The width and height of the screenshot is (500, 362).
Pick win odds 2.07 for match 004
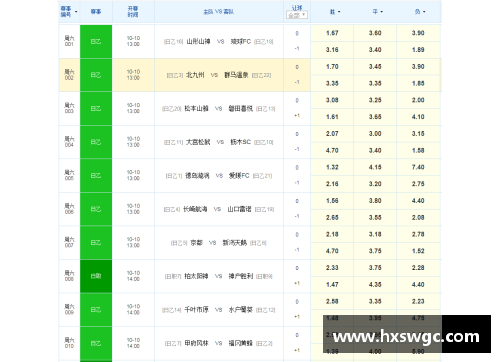332,134
